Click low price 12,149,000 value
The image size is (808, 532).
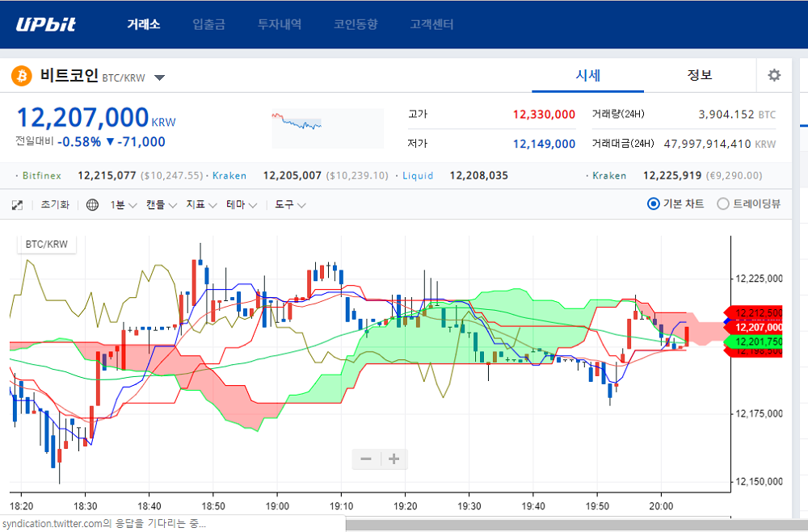coord(544,144)
